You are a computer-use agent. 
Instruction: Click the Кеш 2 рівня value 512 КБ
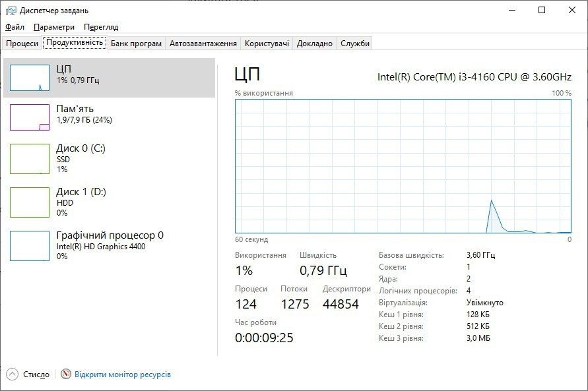coord(478,326)
